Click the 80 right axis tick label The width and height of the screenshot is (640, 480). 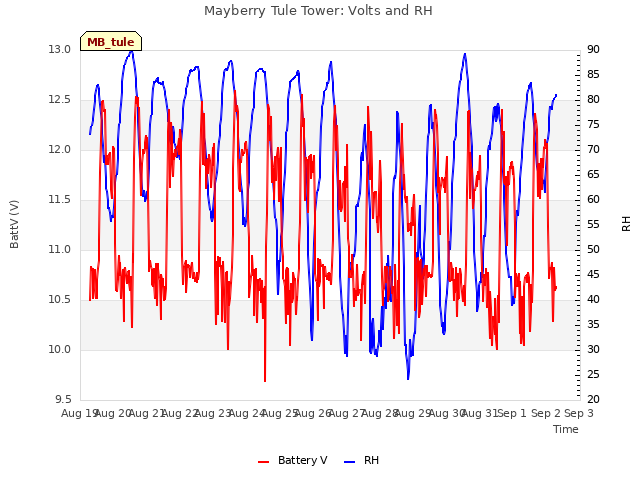(x=593, y=100)
